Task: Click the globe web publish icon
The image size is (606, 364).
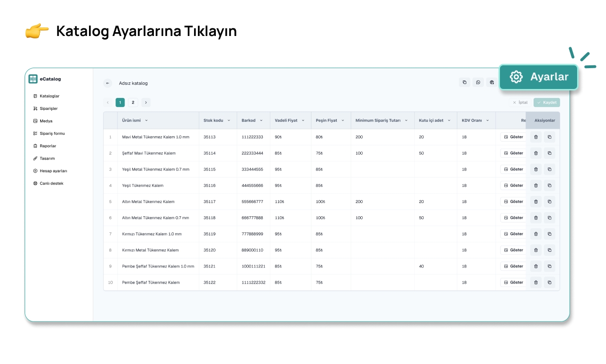Action: click(492, 82)
